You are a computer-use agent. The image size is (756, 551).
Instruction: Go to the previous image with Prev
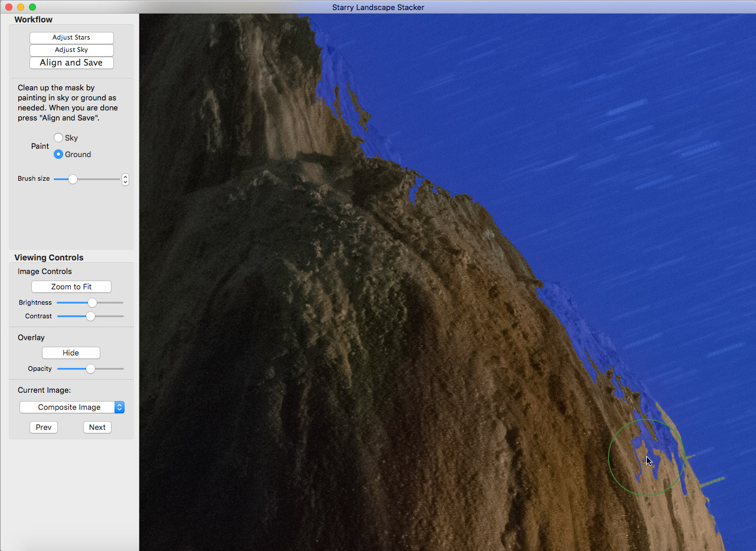[44, 427]
